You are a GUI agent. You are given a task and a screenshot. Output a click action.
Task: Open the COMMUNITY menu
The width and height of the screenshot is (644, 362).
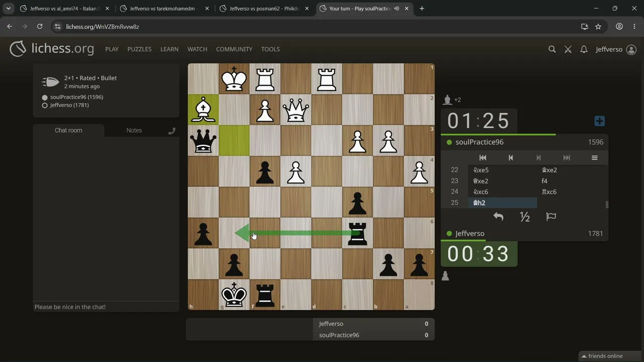[234, 49]
